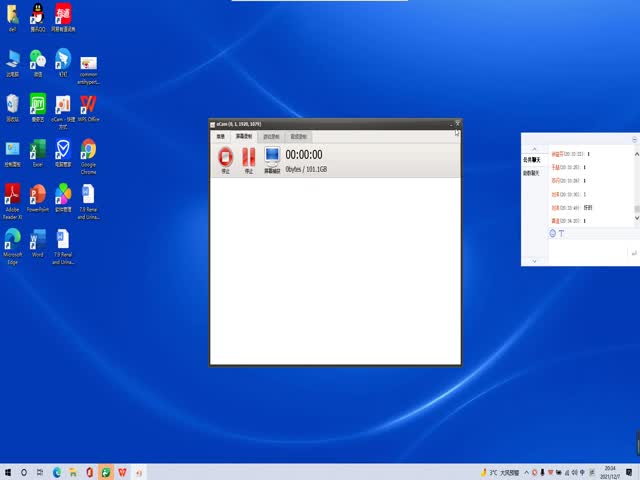Select the fourth tab in oCam window
This screenshot has height=480, width=640.
298,136
